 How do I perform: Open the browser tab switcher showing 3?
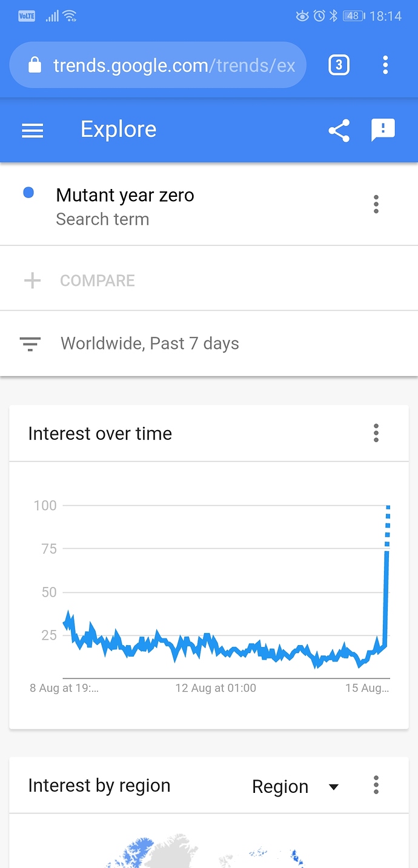pos(339,65)
